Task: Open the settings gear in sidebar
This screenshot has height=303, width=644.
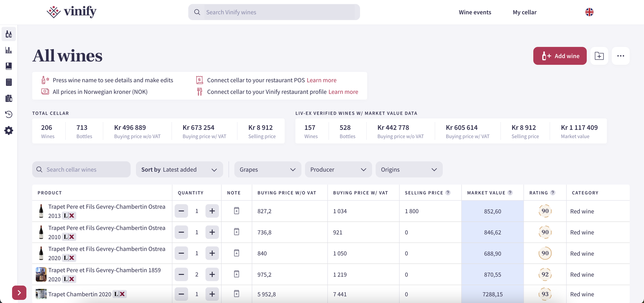Action: pyautogui.click(x=9, y=131)
